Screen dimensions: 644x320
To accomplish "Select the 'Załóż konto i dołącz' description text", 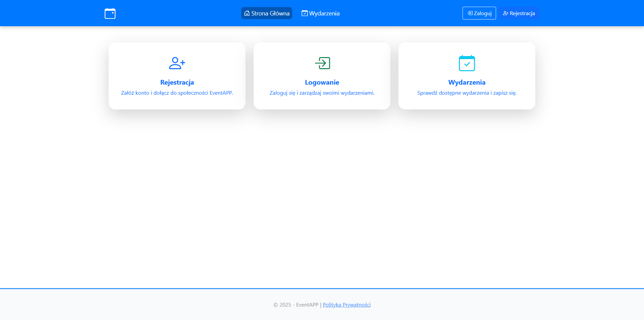I will pyautogui.click(x=177, y=93).
